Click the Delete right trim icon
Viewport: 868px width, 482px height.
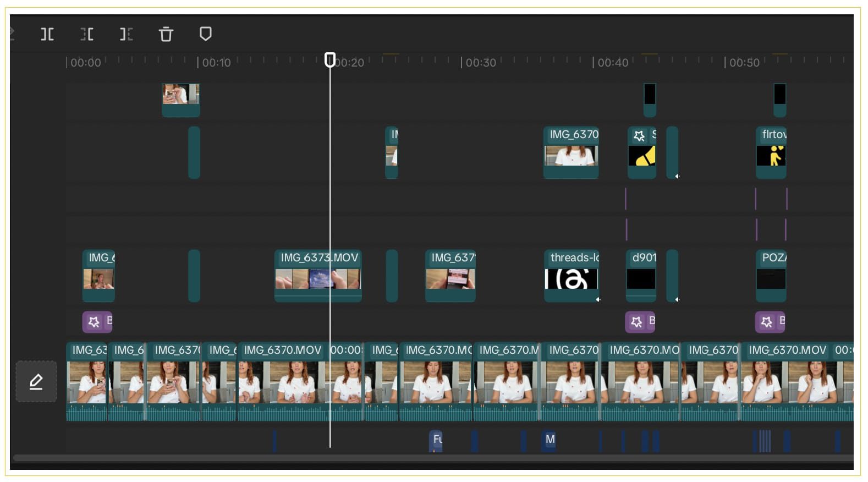127,35
